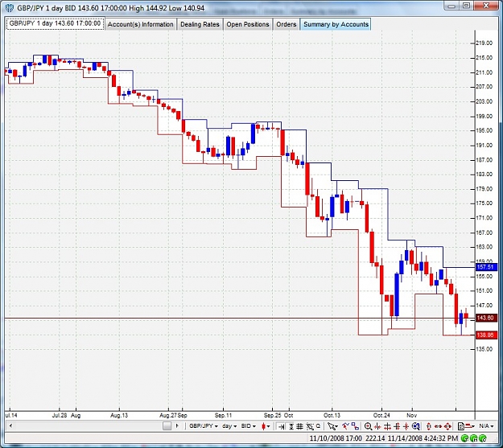Click the small magnifier icon after zoom region

pos(318,425)
